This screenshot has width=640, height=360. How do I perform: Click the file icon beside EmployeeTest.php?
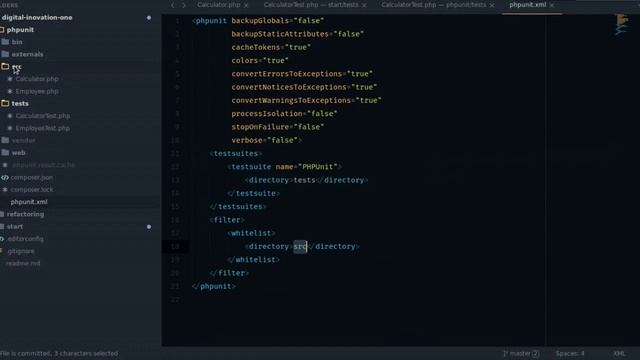point(10,128)
